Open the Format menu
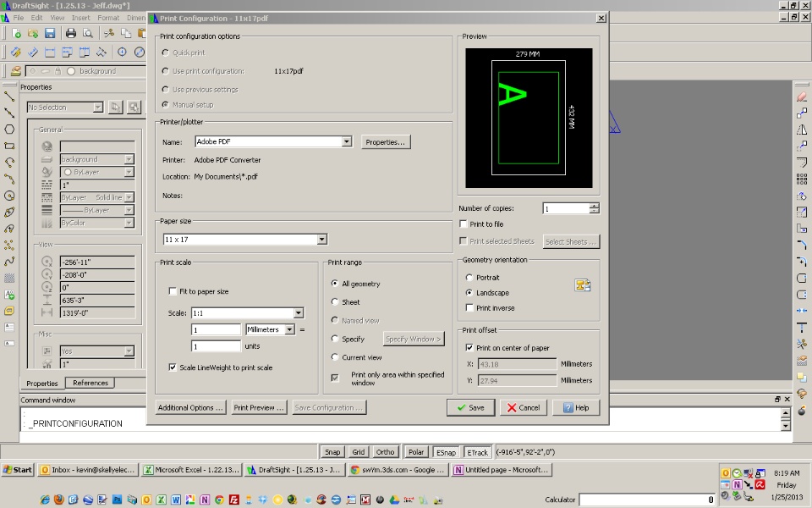Image resolution: width=812 pixels, height=508 pixels. 108,18
